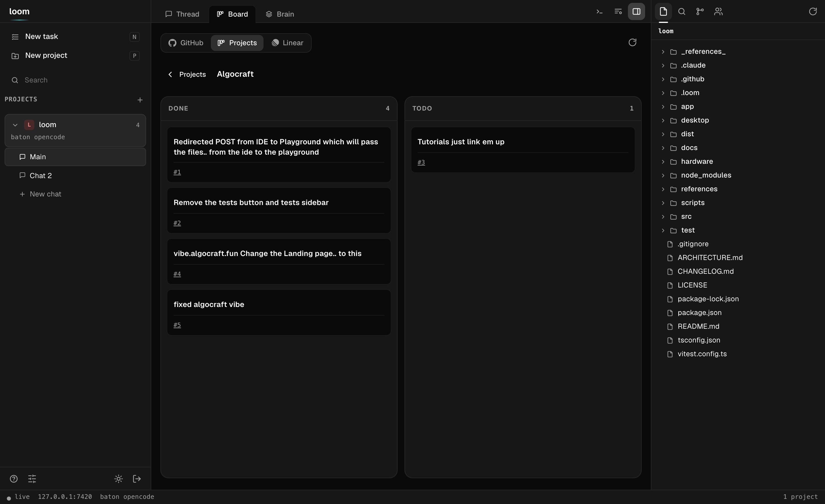Open the terminal panel icon
Viewport: 825px width, 504px height.
599,12
